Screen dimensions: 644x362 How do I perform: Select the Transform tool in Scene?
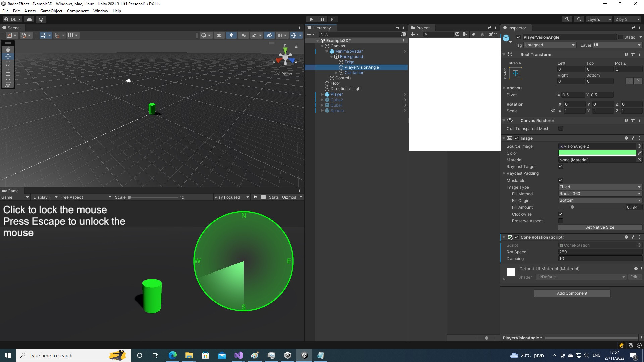click(8, 84)
